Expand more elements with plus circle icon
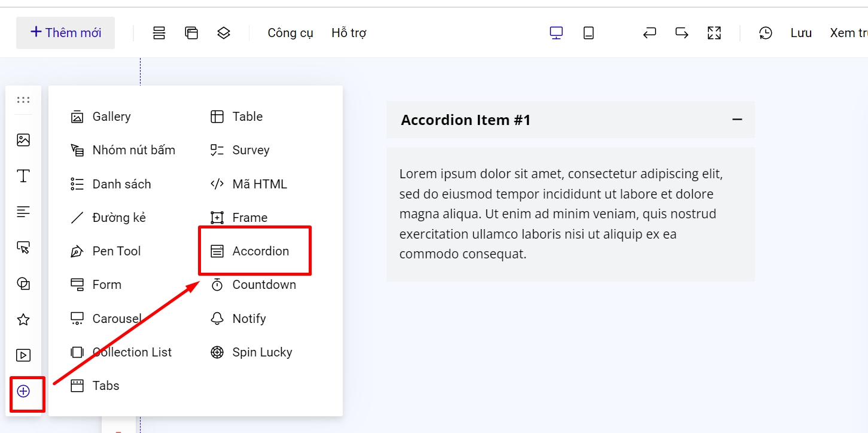This screenshot has width=868, height=433. coord(23,391)
